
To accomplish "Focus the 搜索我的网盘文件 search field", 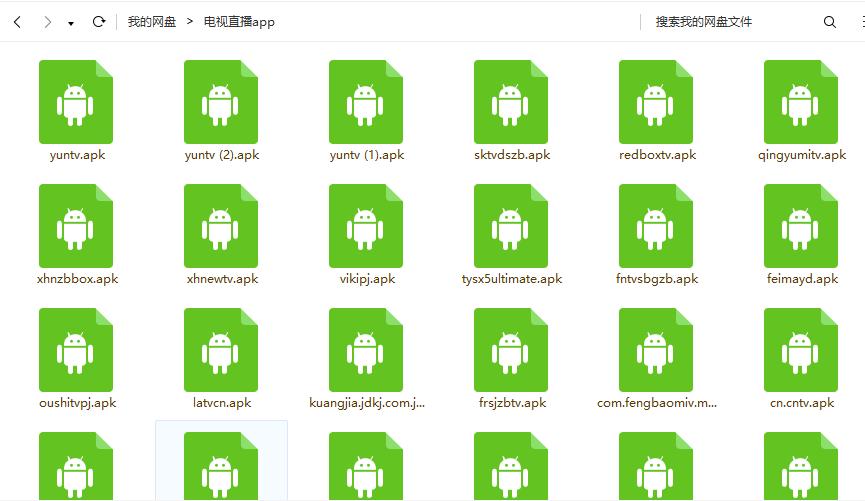I will click(x=703, y=22).
